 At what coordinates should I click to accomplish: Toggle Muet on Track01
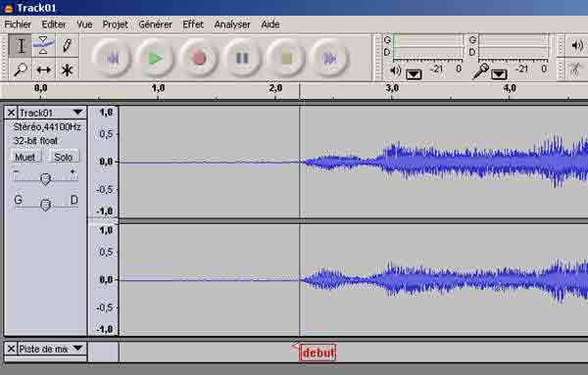pyautogui.click(x=25, y=157)
